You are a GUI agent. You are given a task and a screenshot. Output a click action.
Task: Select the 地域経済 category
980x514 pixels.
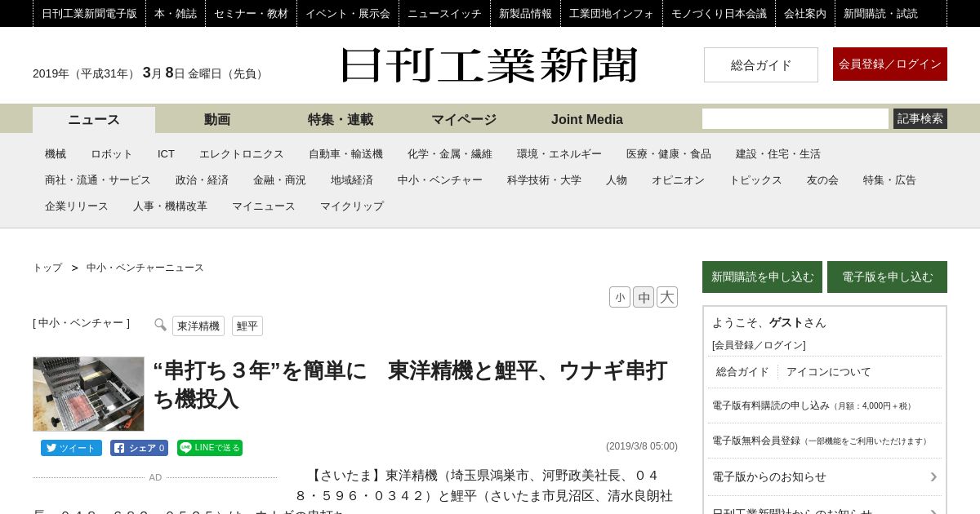352,179
